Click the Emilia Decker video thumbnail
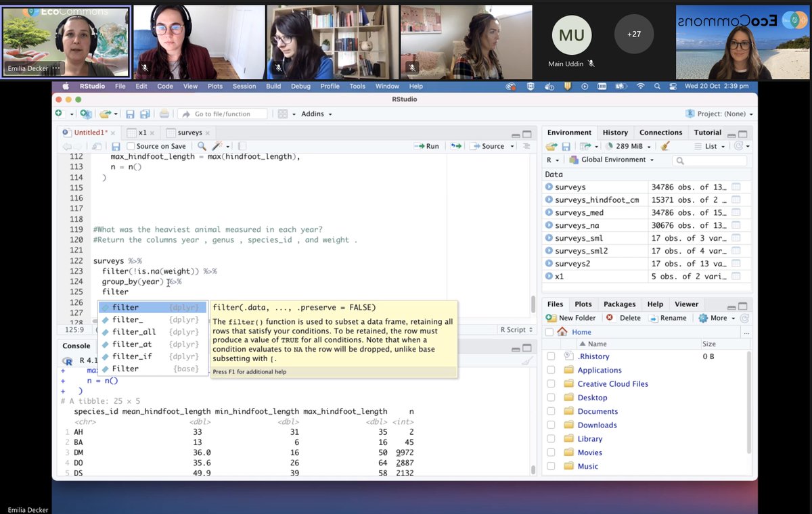The width and height of the screenshot is (812, 514). tap(66, 42)
